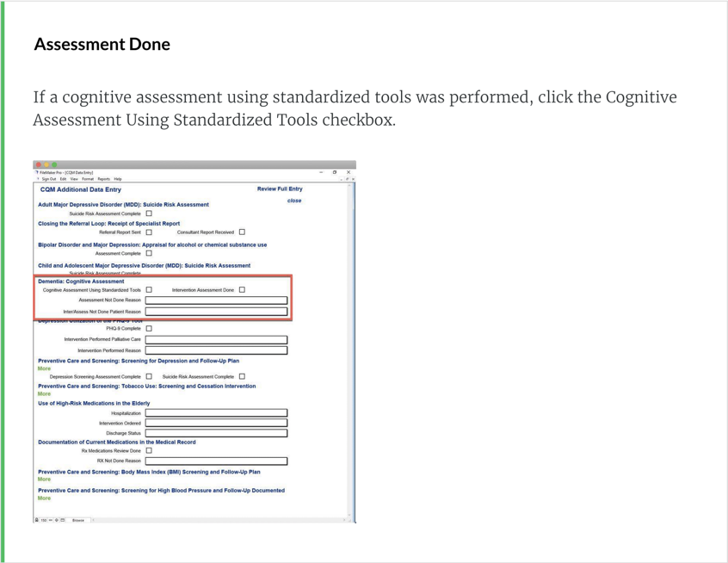Open the Reports menu

coord(103,179)
